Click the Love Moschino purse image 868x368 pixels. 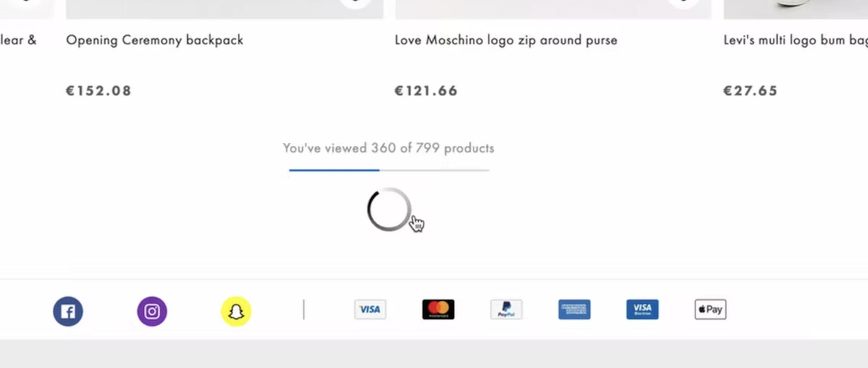553,9
